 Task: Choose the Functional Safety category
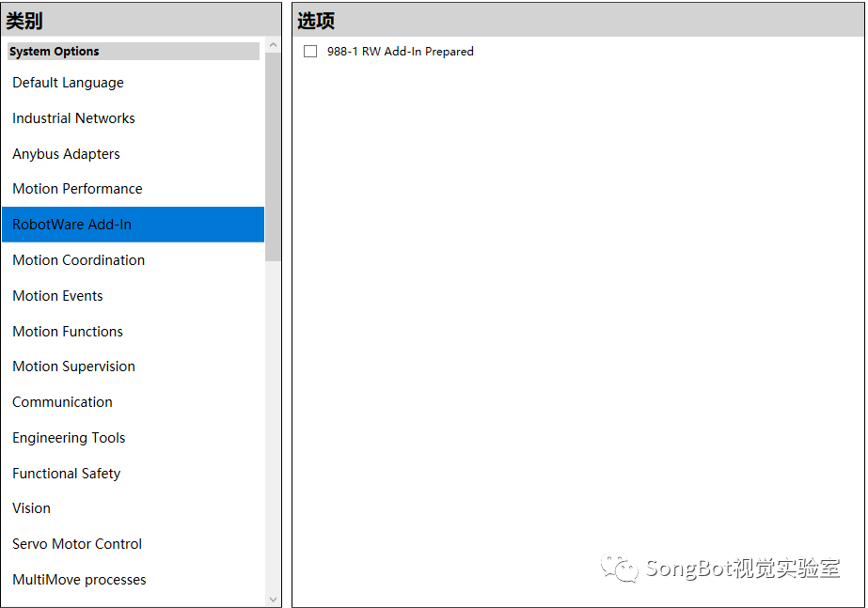[x=134, y=473]
